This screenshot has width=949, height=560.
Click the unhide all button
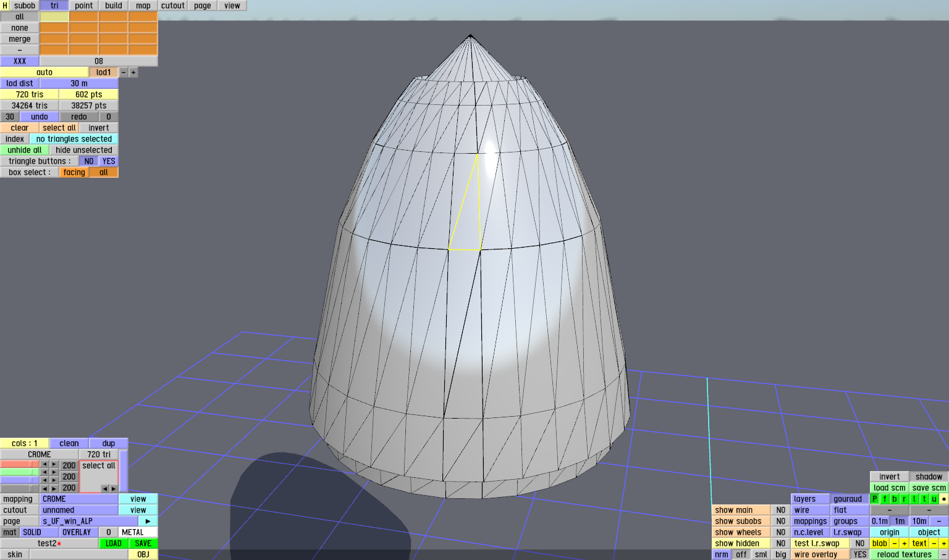(x=25, y=150)
